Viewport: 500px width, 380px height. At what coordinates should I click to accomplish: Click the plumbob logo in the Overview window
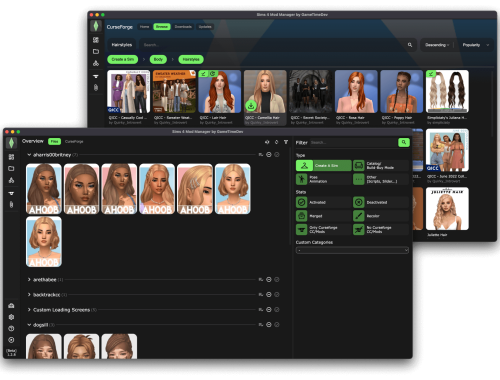coord(11,143)
